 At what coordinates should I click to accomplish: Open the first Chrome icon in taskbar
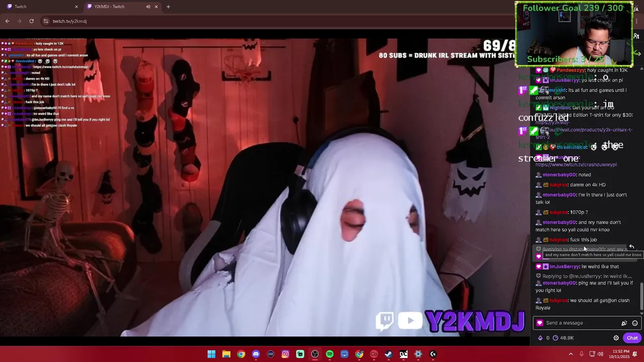pos(241,354)
